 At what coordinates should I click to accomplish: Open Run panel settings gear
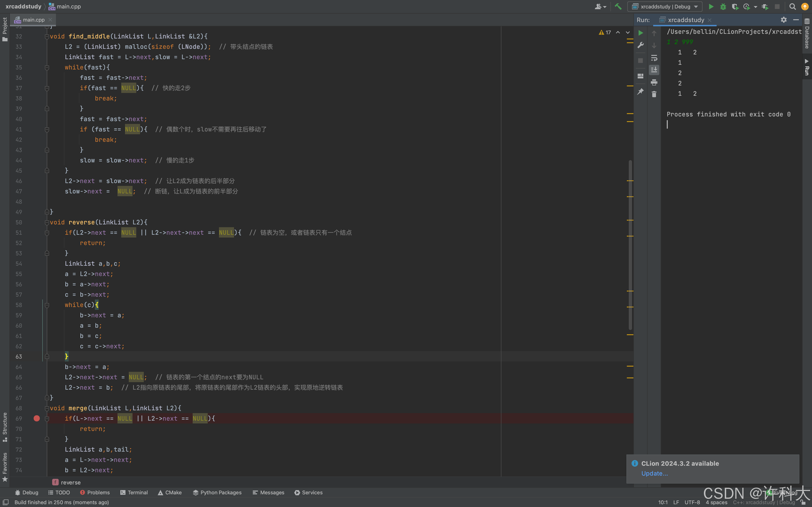point(784,20)
